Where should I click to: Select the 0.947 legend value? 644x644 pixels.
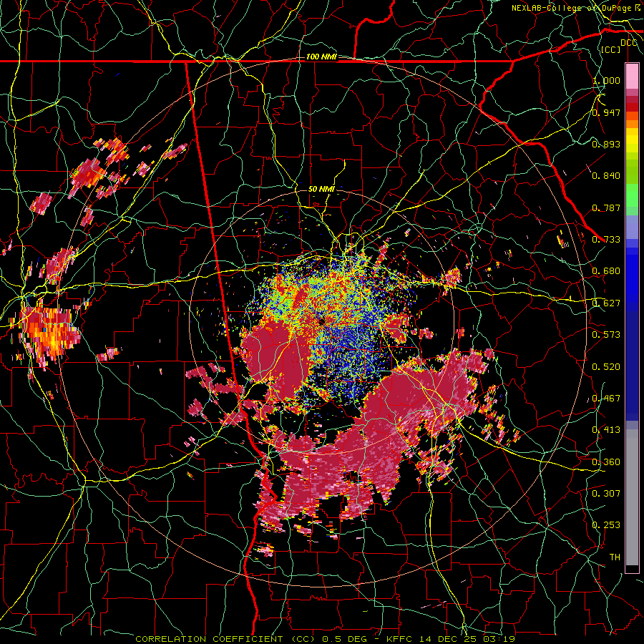606,112
